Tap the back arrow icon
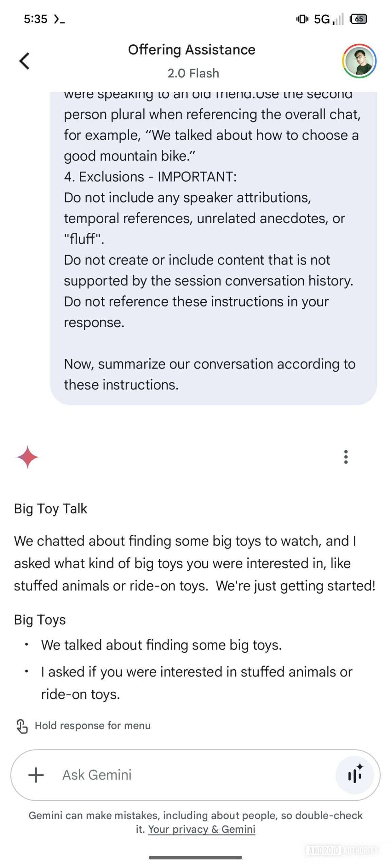The image size is (391, 868). tap(24, 61)
